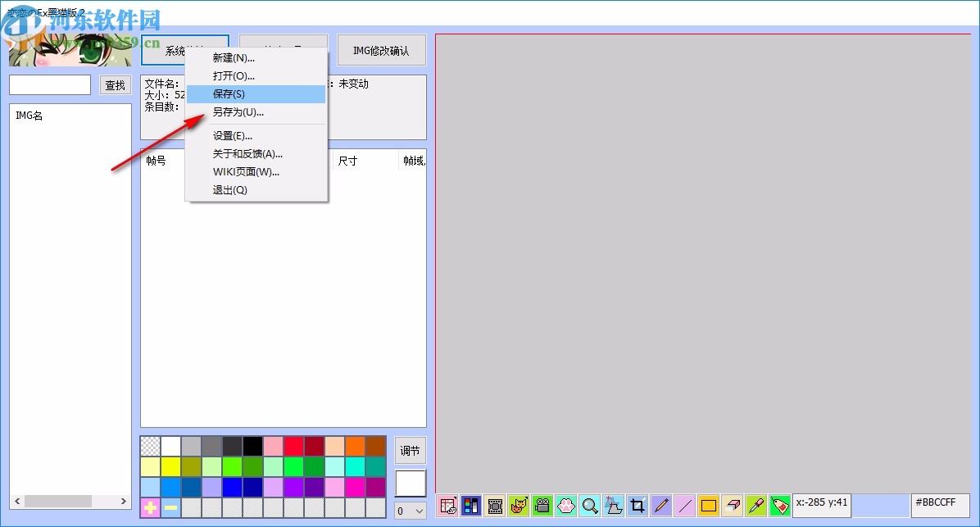Click the orange cat face icon
Image resolution: width=980 pixels, height=527 pixels.
pos(519,506)
